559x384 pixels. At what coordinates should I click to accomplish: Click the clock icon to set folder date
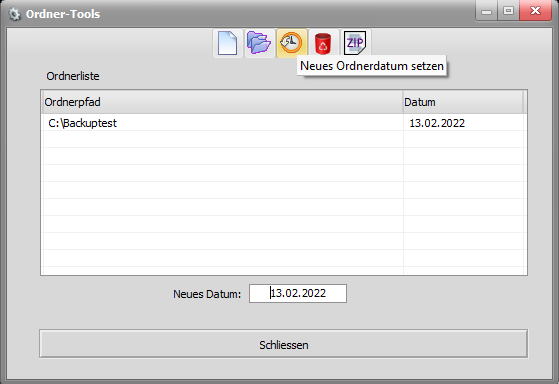pyautogui.click(x=291, y=43)
